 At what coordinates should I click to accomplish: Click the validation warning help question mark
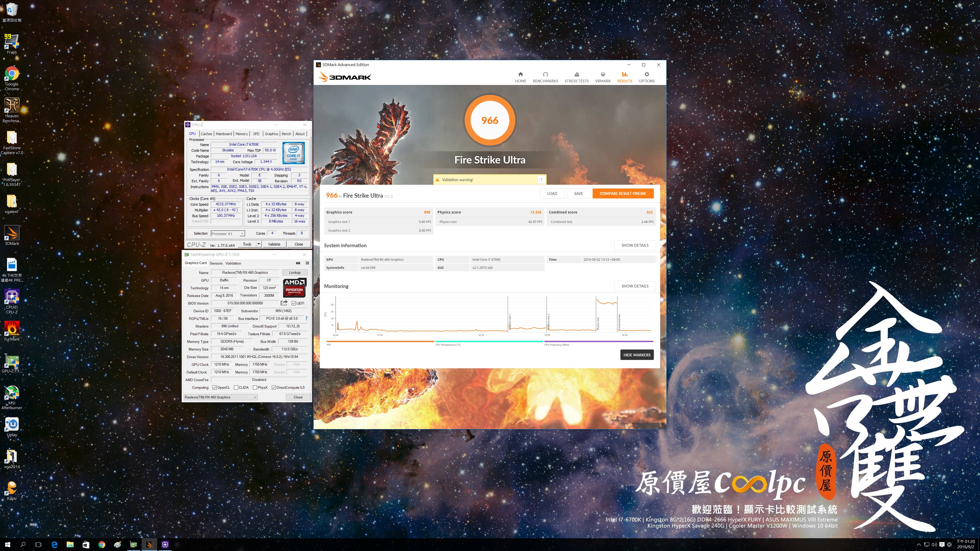point(541,180)
